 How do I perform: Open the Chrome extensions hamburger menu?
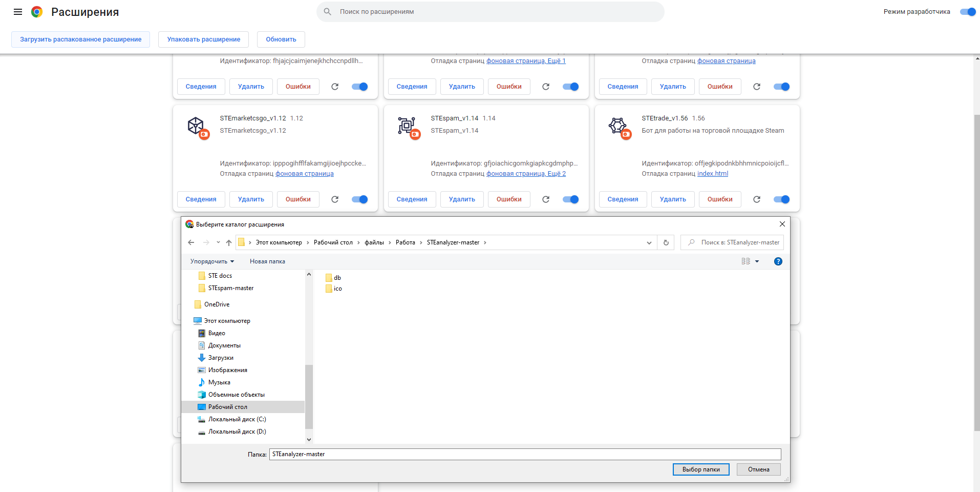(x=18, y=12)
